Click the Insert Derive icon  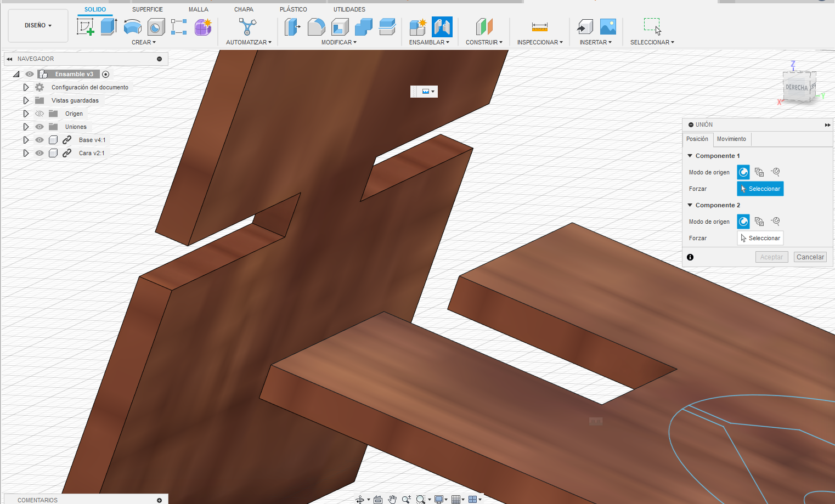585,26
